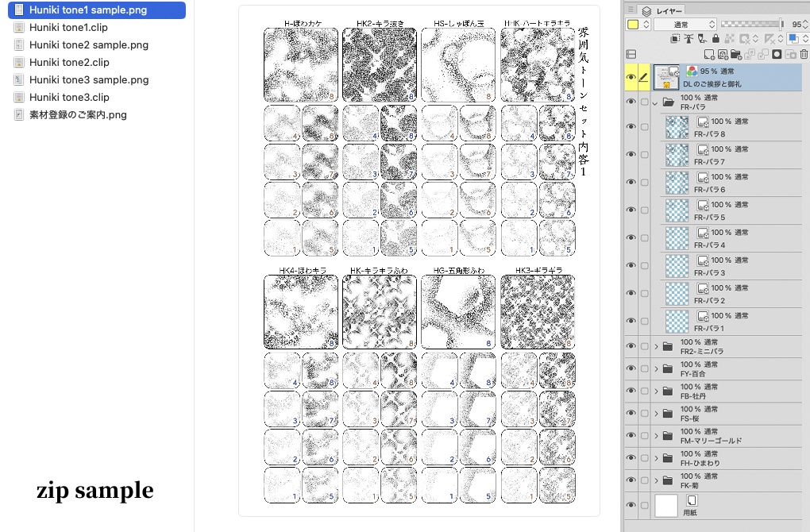Screen dimensions: 810x532
Task: Click the lock layer padlock icon
Action: pos(715,39)
